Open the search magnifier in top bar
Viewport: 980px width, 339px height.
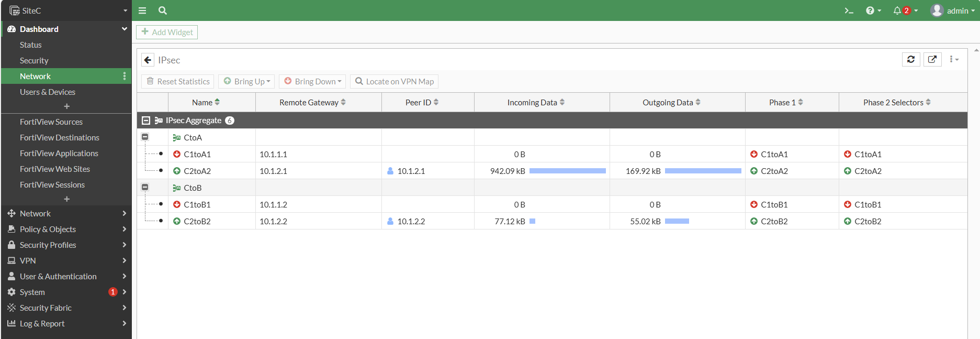163,10
